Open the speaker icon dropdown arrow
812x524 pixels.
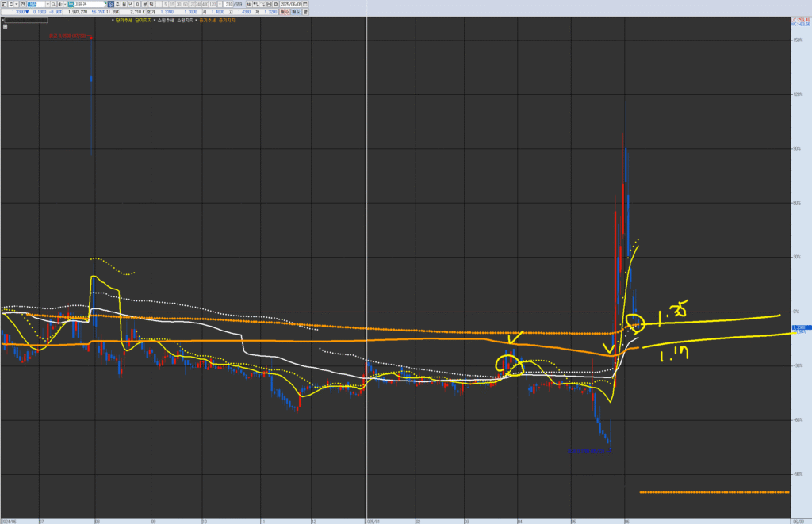[x=65, y=4]
